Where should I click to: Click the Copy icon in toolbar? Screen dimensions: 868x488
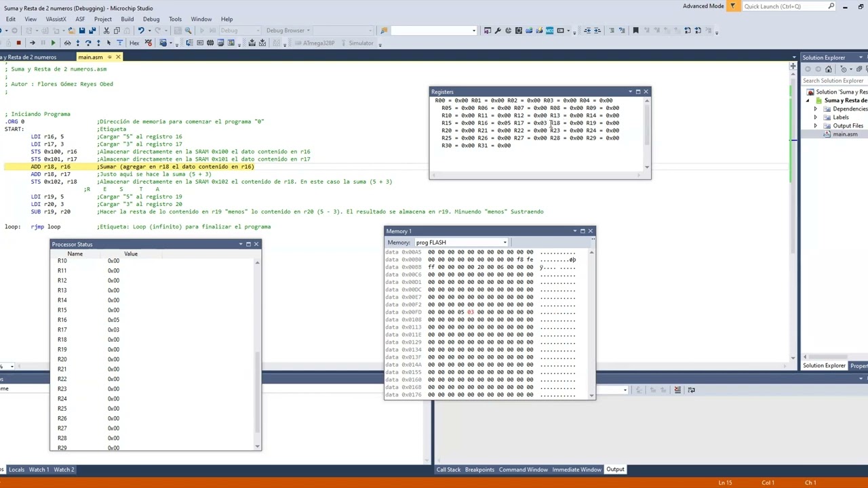pyautogui.click(x=117, y=30)
